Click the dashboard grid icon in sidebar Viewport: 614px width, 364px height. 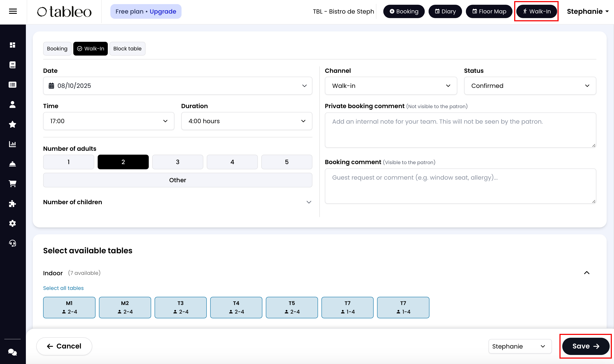tap(13, 45)
